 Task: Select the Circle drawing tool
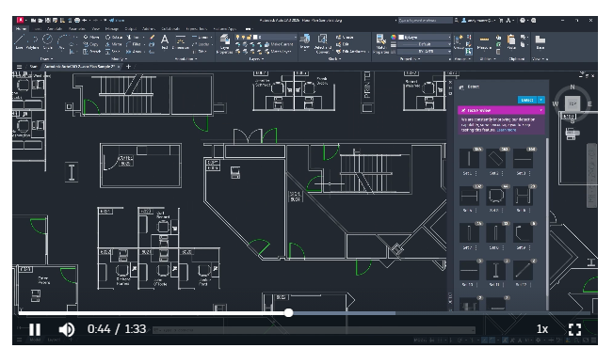pos(47,41)
